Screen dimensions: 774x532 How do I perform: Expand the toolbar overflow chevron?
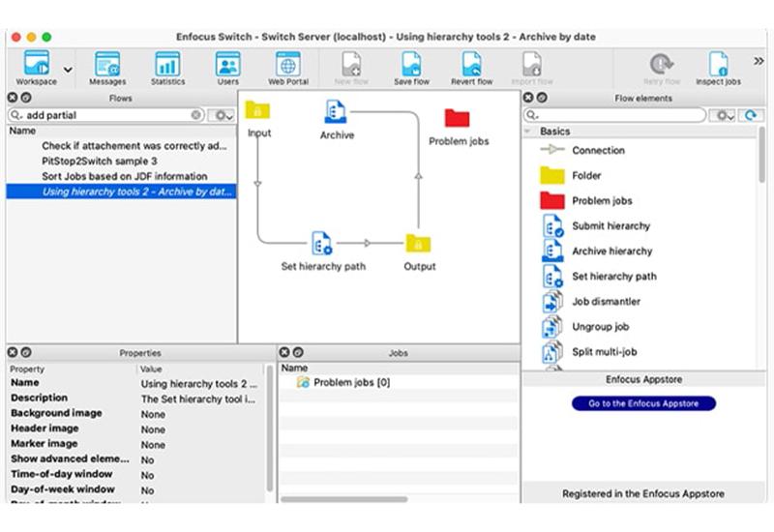tap(759, 62)
